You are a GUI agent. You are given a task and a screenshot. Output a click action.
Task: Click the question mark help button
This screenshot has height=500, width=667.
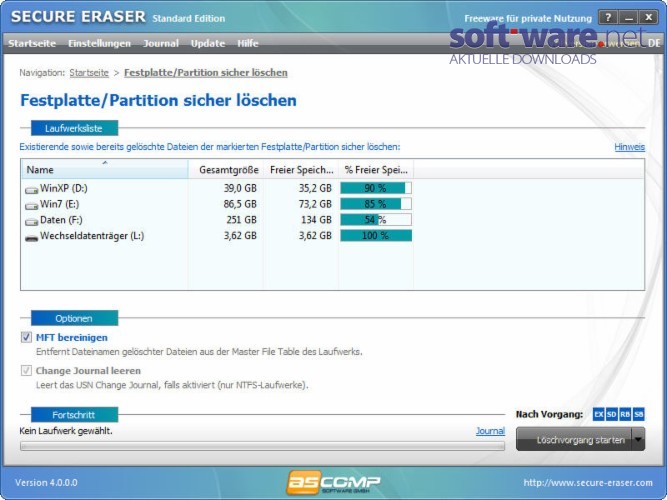pos(608,17)
